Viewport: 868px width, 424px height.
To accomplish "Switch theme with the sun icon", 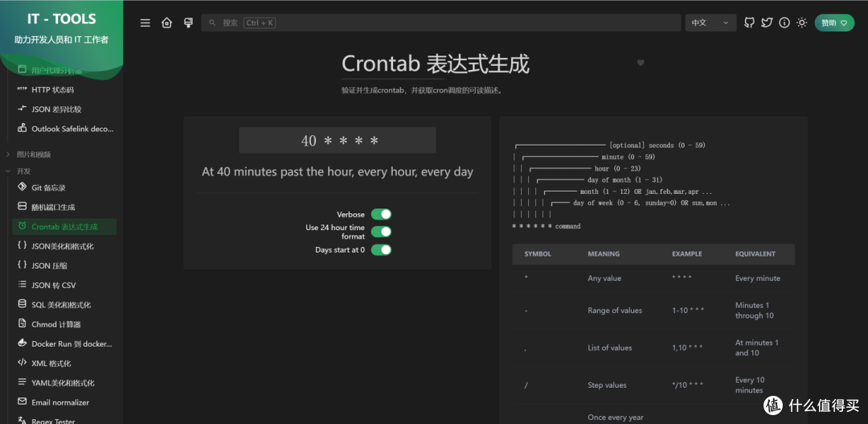I will [801, 23].
